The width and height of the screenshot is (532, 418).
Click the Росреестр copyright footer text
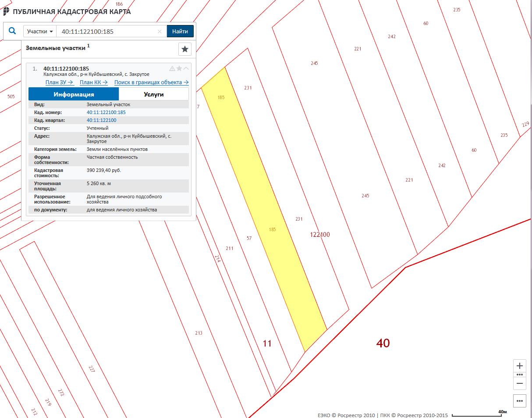[x=383, y=415]
